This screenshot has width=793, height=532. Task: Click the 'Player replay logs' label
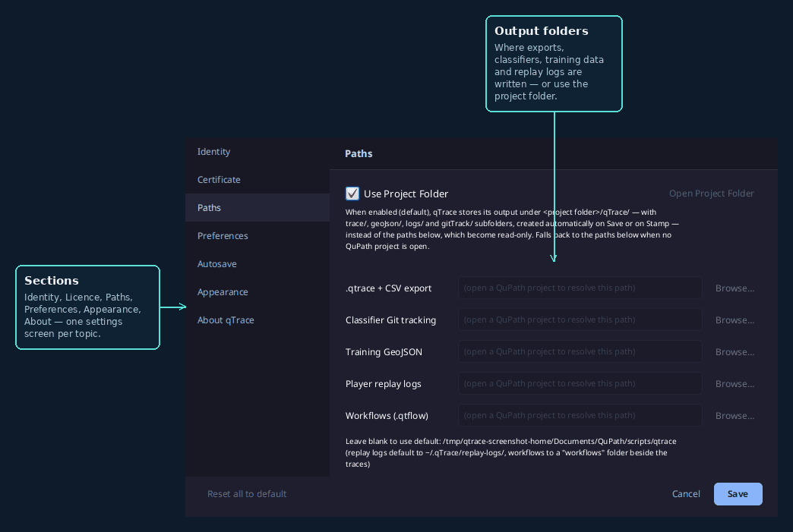384,383
